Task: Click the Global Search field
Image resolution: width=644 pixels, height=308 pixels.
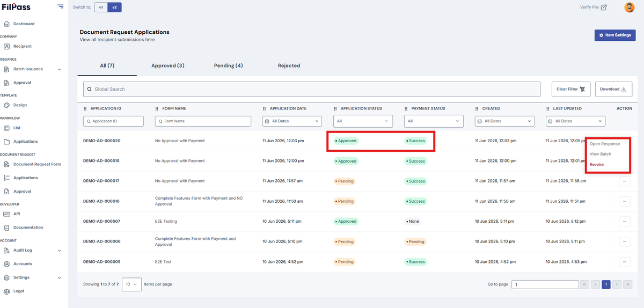Action: (x=312, y=89)
